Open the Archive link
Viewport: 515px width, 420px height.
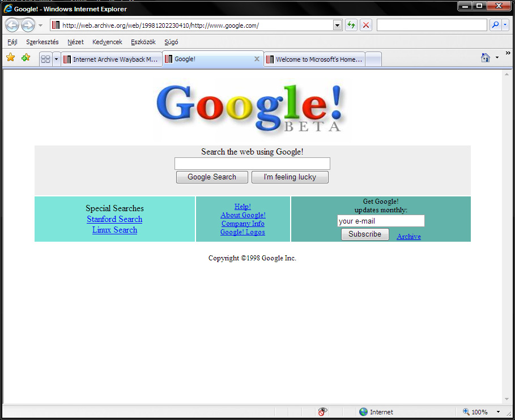408,237
